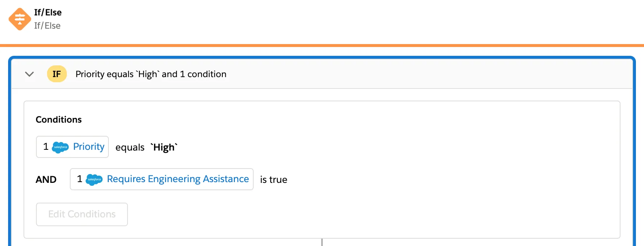Click the bold If/Else step title
The image size is (644, 246).
pos(48,12)
